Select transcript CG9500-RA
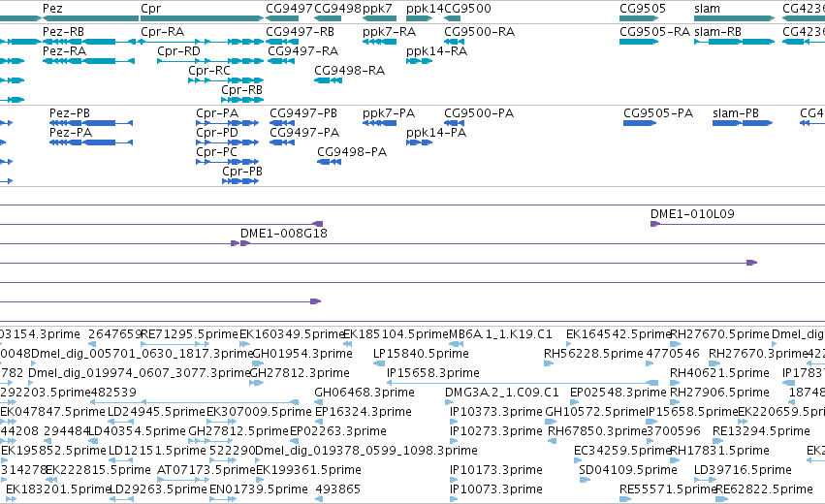825x504 pixels. pos(454,42)
